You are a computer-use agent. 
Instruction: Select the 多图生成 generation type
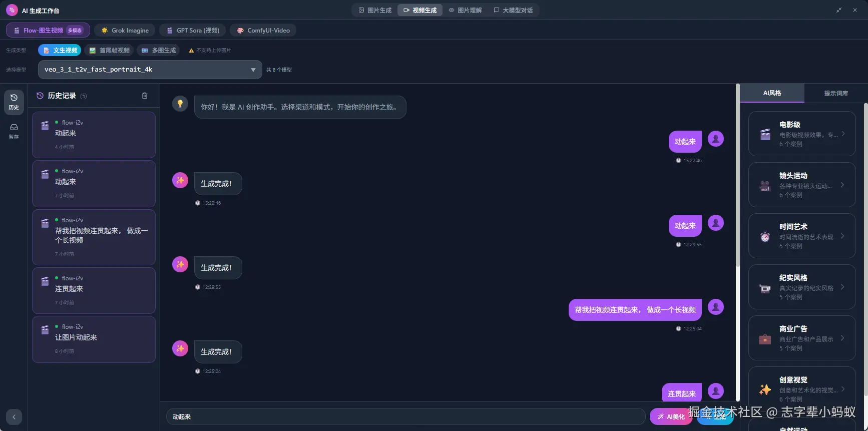pyautogui.click(x=159, y=50)
